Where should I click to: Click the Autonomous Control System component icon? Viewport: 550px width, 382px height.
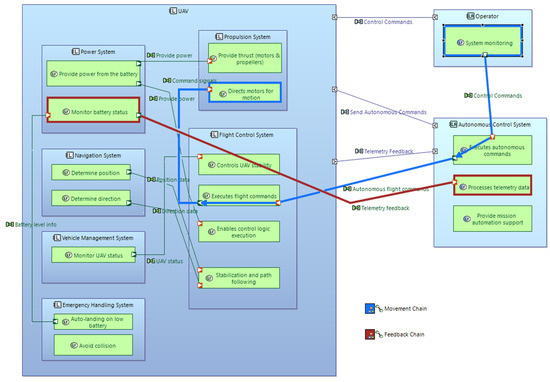point(453,125)
